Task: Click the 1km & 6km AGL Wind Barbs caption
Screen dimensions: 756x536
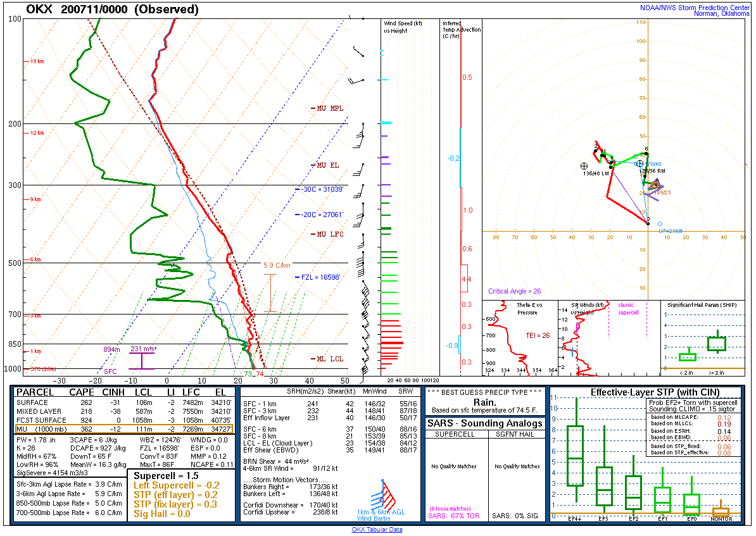Action: 381,514
